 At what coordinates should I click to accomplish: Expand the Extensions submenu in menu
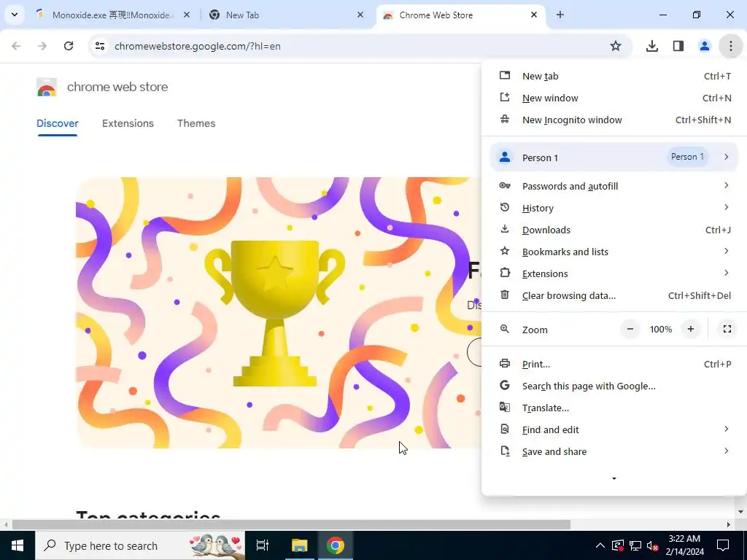pyautogui.click(x=614, y=273)
